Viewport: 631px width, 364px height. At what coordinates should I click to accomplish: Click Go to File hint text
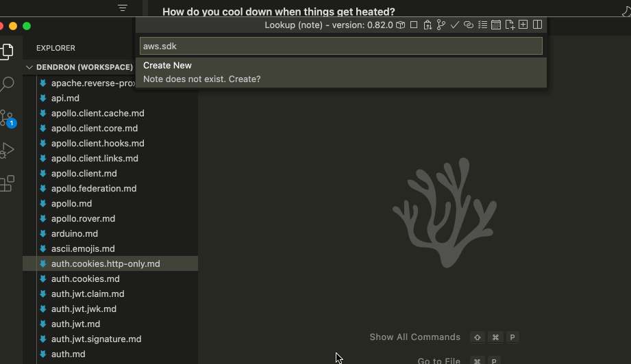(438, 361)
